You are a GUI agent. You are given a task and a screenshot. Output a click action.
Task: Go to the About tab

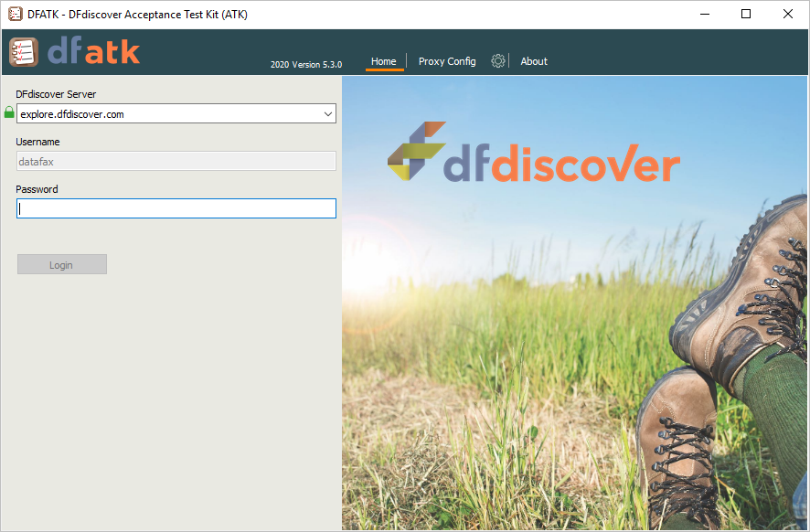[534, 61]
